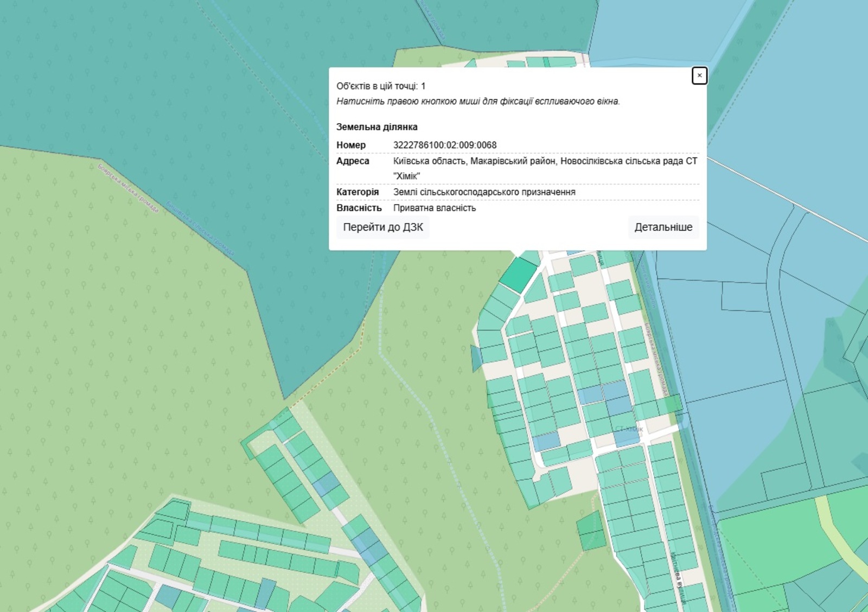Image resolution: width=868 pixels, height=612 pixels.
Task: Click the 'Бишівська сільська громада' boundary label
Action: click(200, 228)
